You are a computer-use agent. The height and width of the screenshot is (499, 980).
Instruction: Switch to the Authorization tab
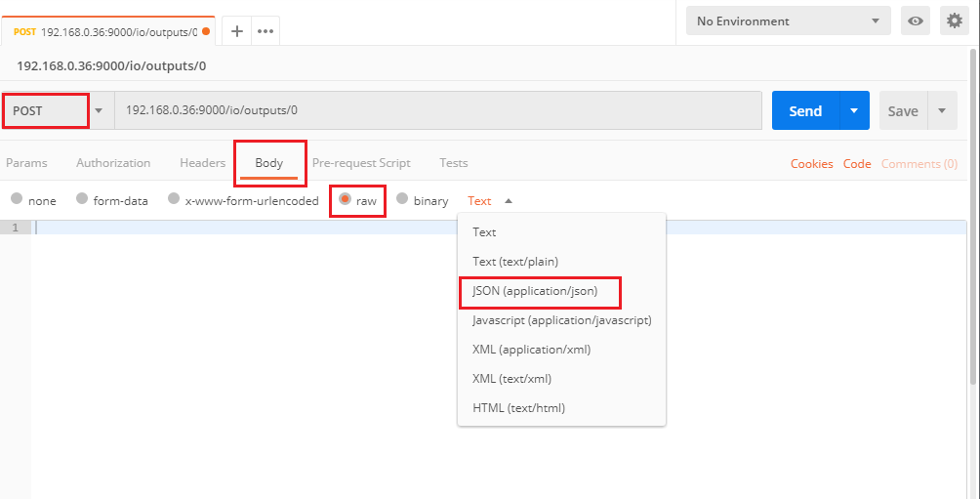tap(113, 163)
